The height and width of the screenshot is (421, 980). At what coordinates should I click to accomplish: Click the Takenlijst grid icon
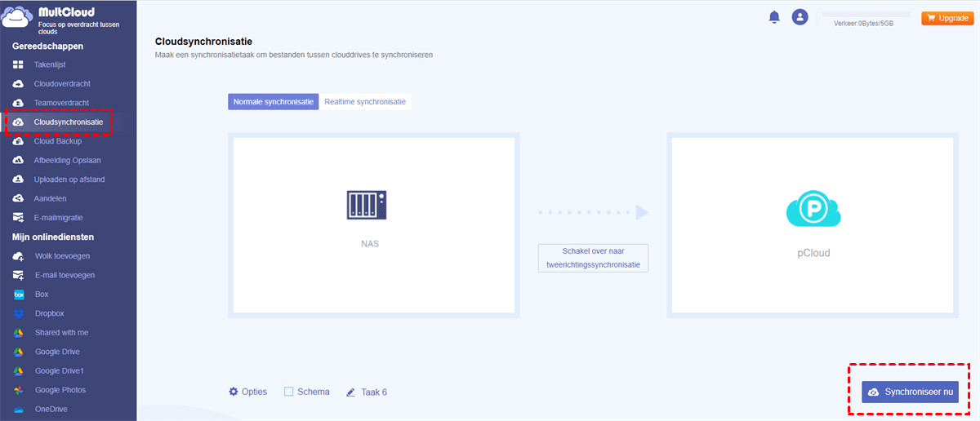[x=18, y=64]
